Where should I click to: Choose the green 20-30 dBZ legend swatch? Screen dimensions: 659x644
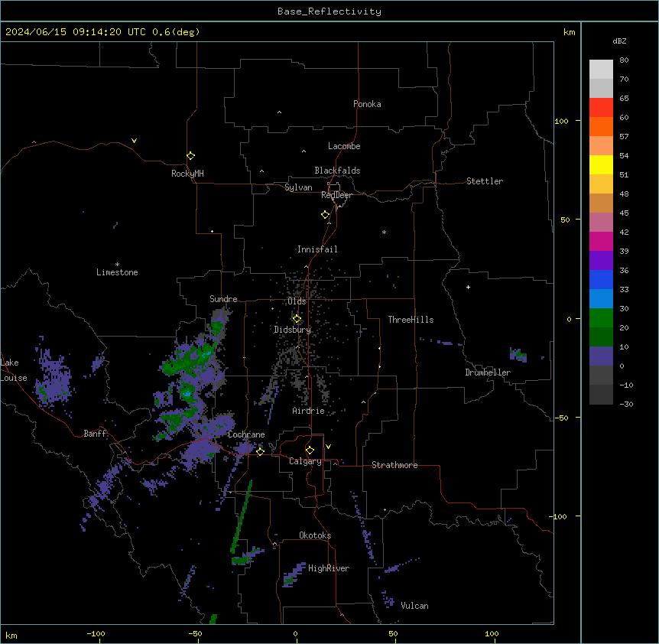pyautogui.click(x=601, y=318)
